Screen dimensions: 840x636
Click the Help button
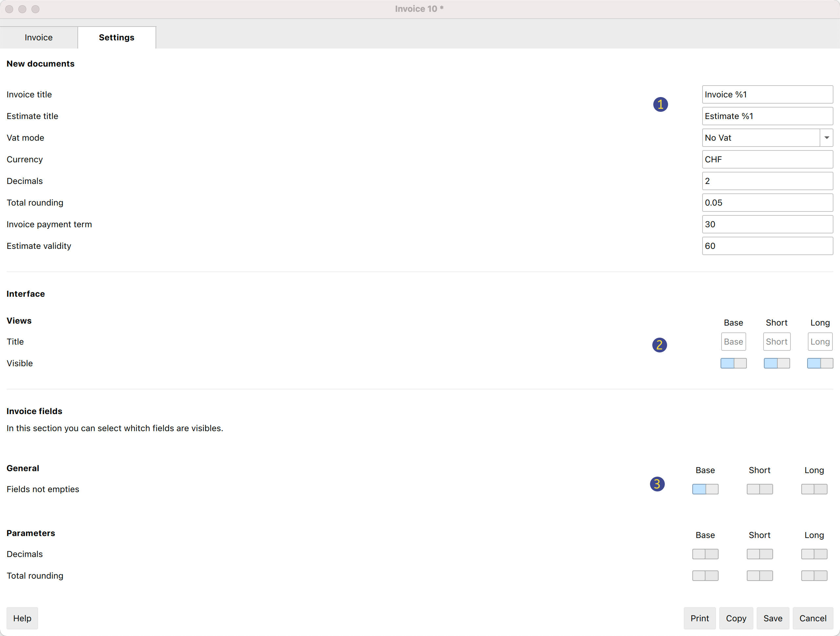[x=22, y=618]
